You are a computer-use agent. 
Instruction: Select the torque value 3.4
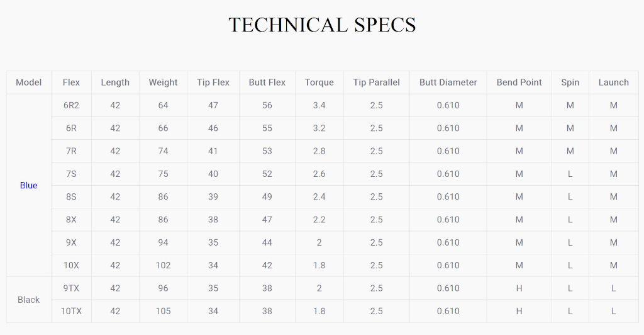coord(319,106)
